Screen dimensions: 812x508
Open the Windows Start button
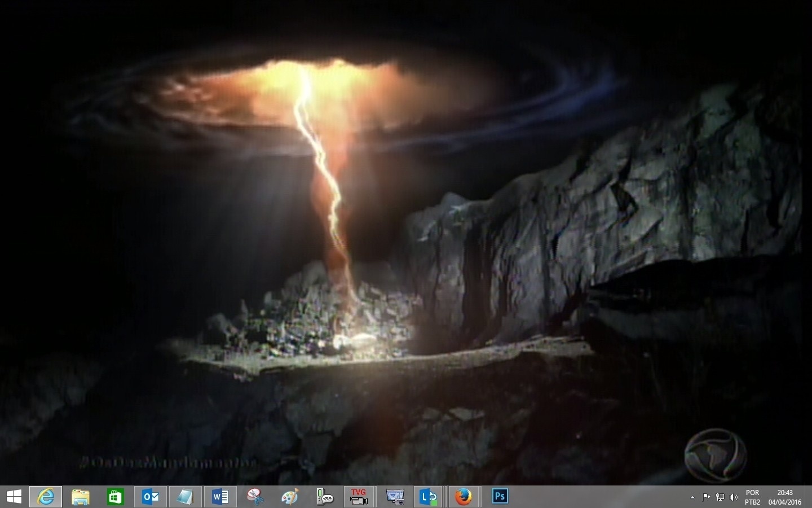tap(14, 497)
